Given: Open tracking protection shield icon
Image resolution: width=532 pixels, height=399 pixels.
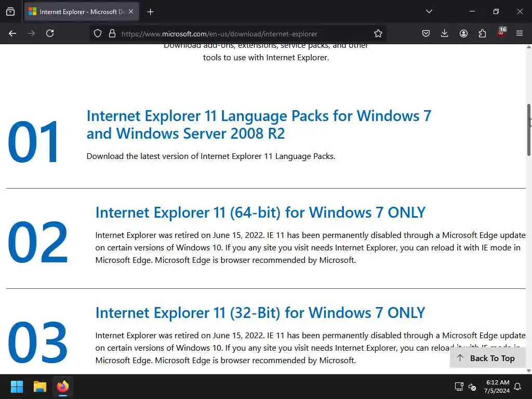Looking at the screenshot, I should pos(98,34).
